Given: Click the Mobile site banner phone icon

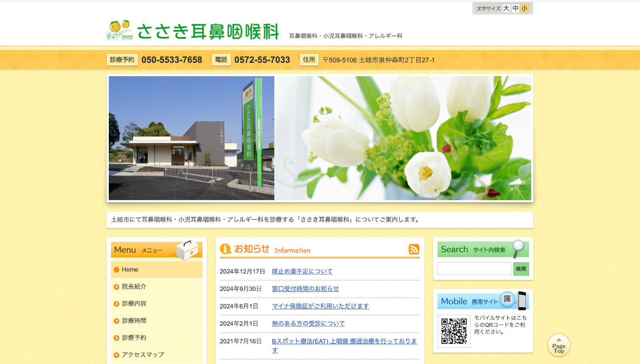Looking at the screenshot, I should [x=522, y=300].
